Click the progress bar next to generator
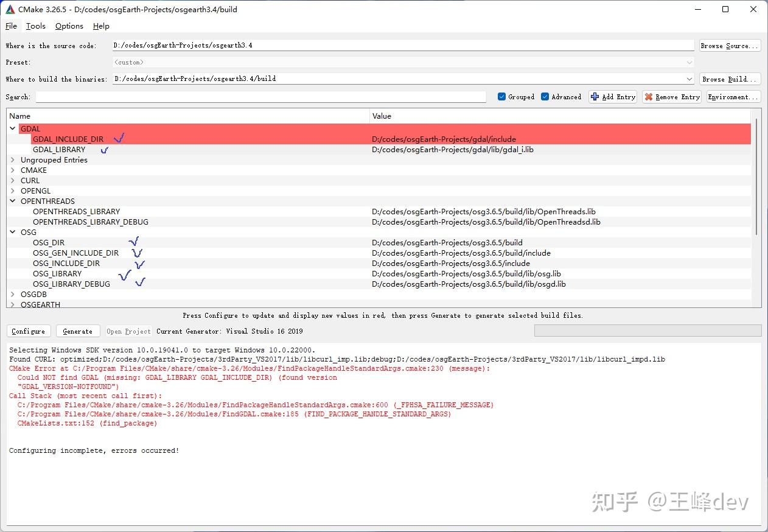768x532 pixels. (x=648, y=330)
